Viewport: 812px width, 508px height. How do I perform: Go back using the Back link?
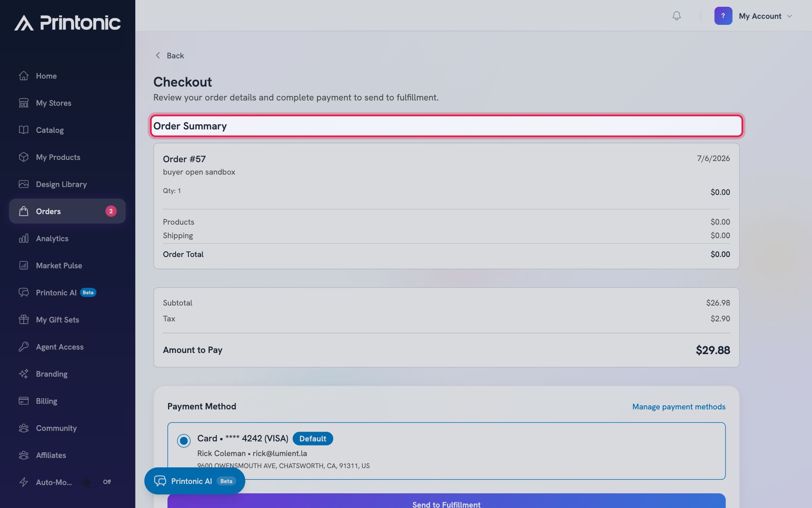coord(170,56)
